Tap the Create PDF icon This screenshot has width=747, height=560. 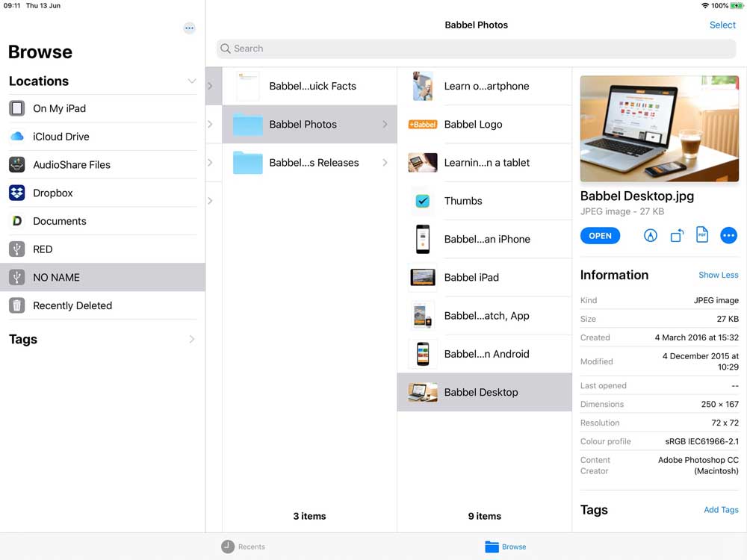(702, 234)
